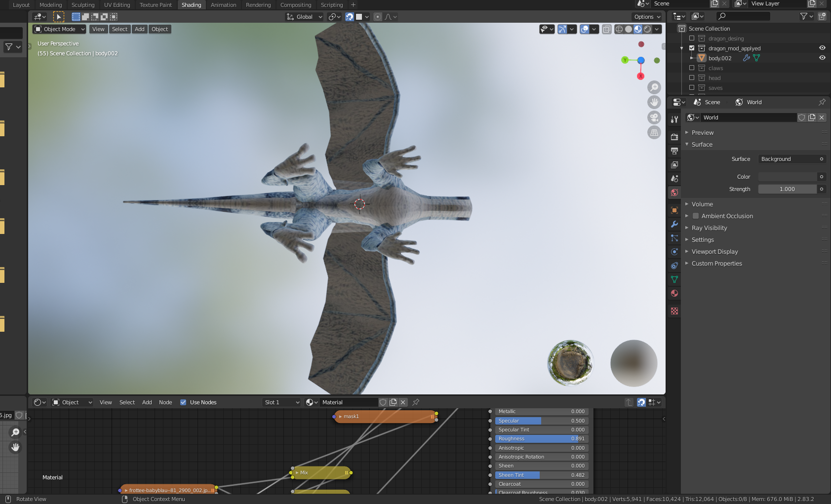Open the Add menu in the shader editor
Screen dimensions: 831x504
[x=147, y=402]
